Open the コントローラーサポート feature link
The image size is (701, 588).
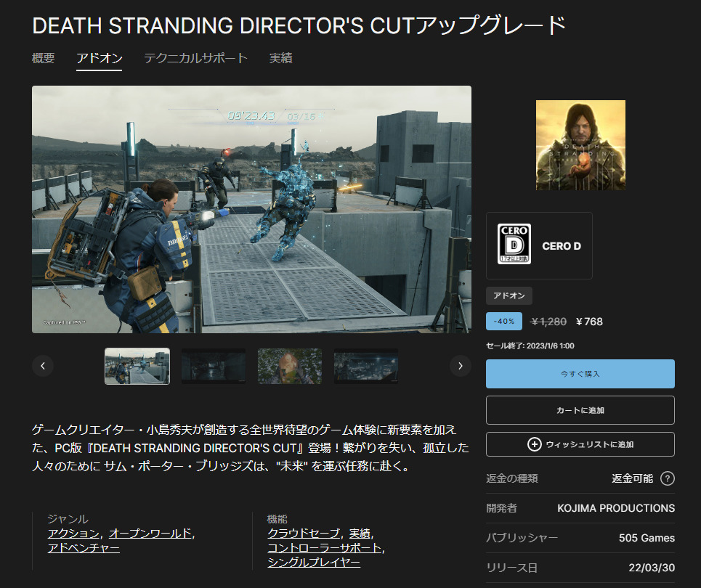(x=325, y=548)
